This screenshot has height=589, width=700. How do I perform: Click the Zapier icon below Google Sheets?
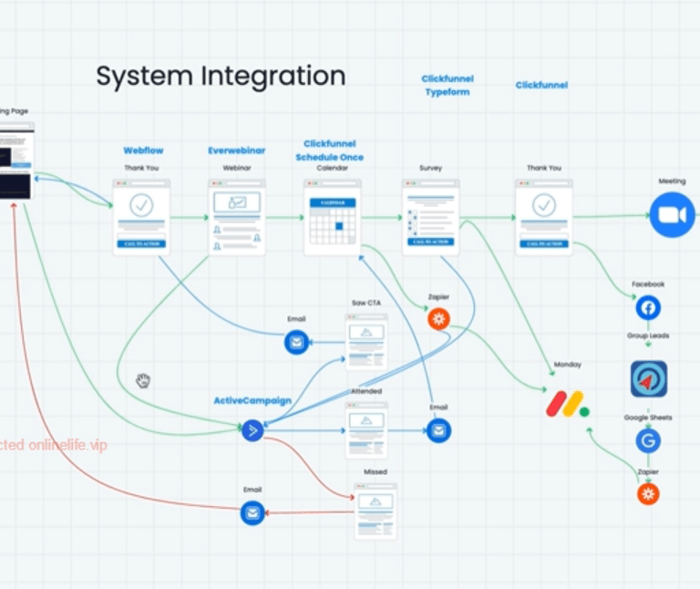(x=648, y=494)
